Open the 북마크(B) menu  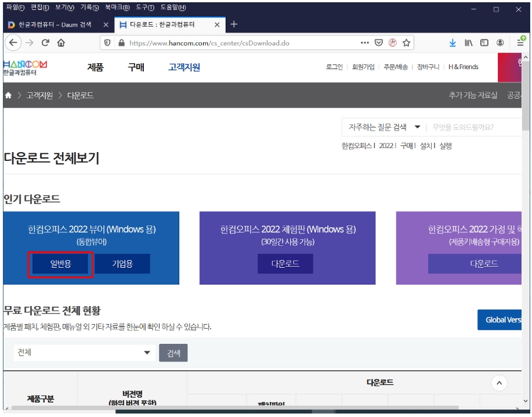coord(117,8)
